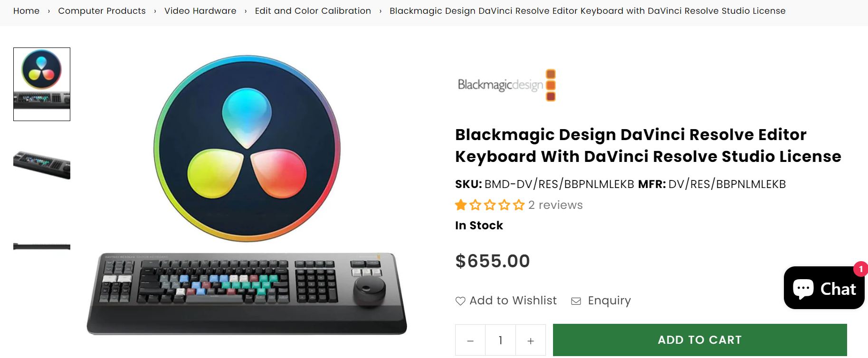Screen dimensions: 868x358
Task: Decrease quantity with the minus button
Action: [x=470, y=340]
